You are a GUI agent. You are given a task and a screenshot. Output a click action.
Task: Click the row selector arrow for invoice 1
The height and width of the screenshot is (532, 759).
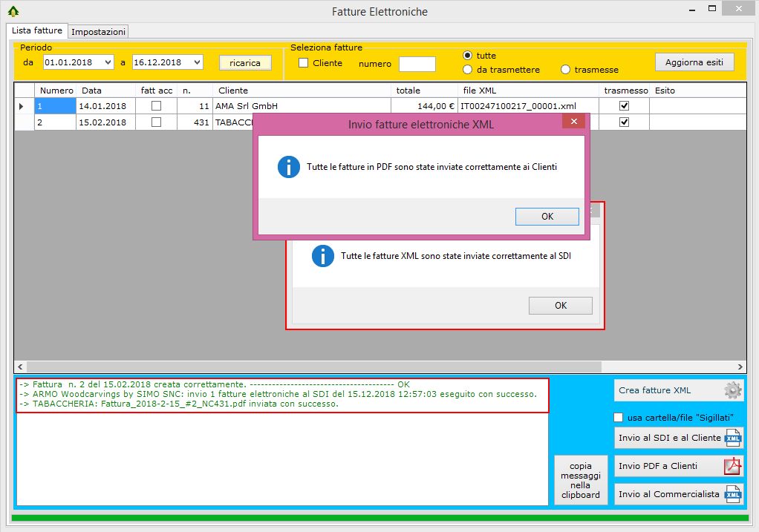[x=22, y=106]
